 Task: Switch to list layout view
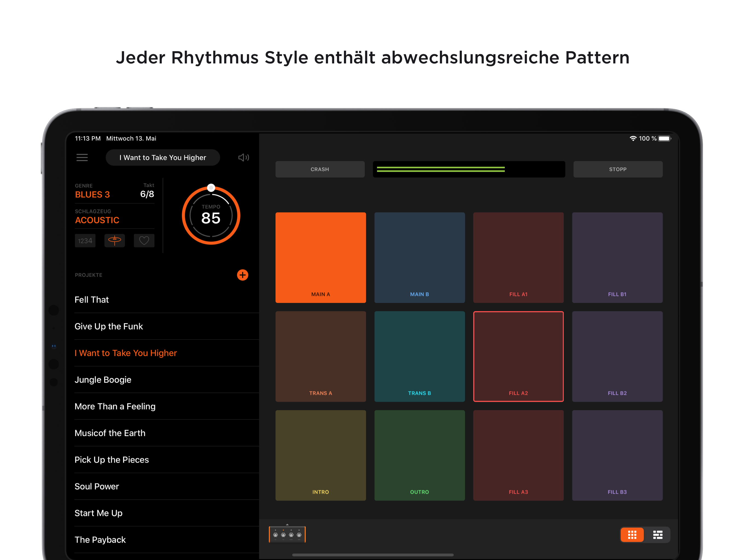[658, 535]
